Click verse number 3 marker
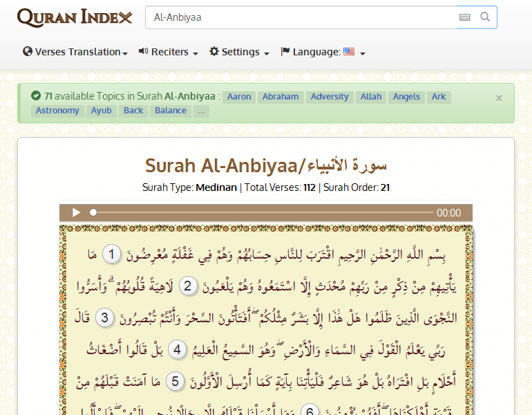The height and width of the screenshot is (415, 532). (x=105, y=318)
